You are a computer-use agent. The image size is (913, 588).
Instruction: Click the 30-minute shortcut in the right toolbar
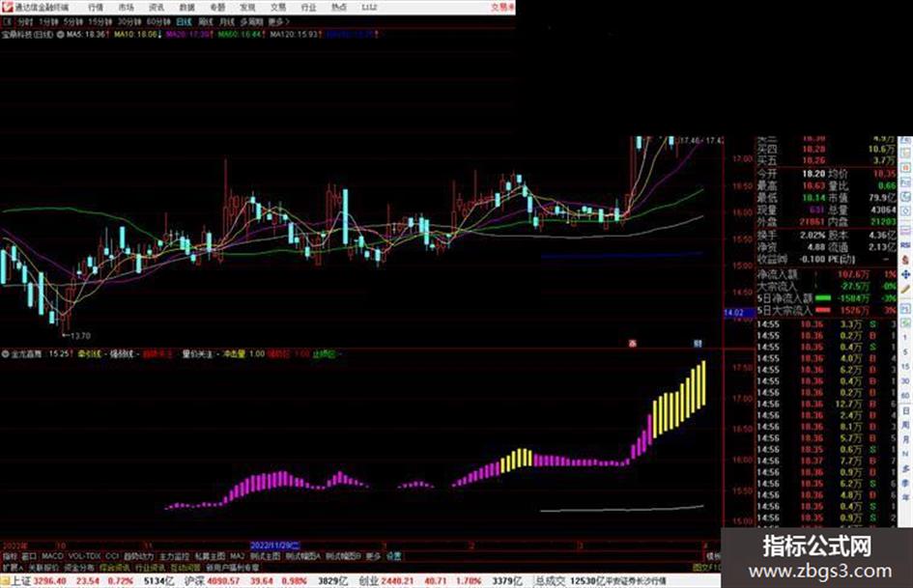tap(905, 381)
